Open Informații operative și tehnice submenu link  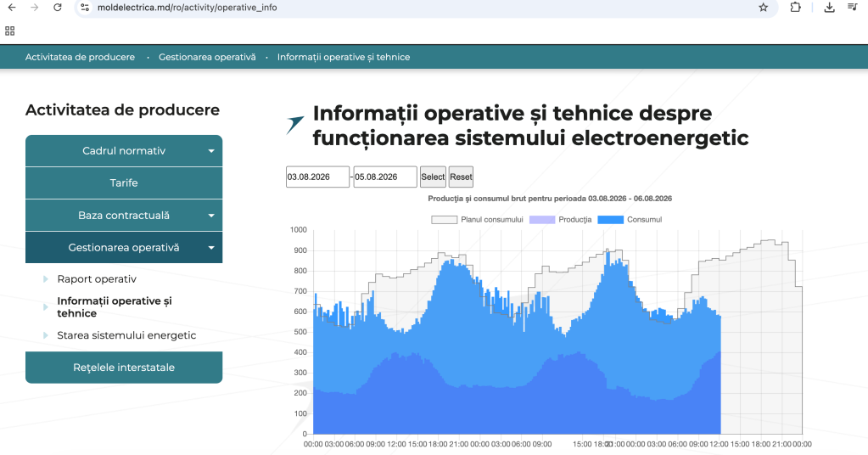[115, 307]
